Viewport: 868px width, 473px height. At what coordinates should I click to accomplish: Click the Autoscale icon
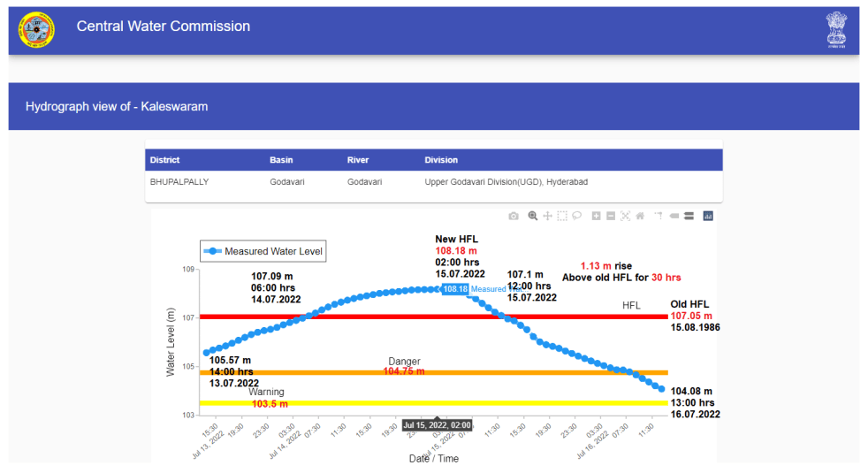pyautogui.click(x=625, y=216)
